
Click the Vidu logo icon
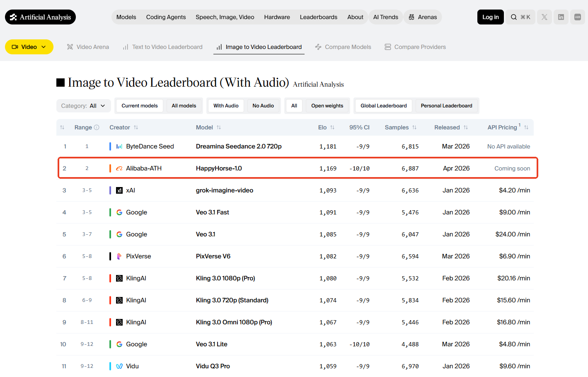[119, 366]
